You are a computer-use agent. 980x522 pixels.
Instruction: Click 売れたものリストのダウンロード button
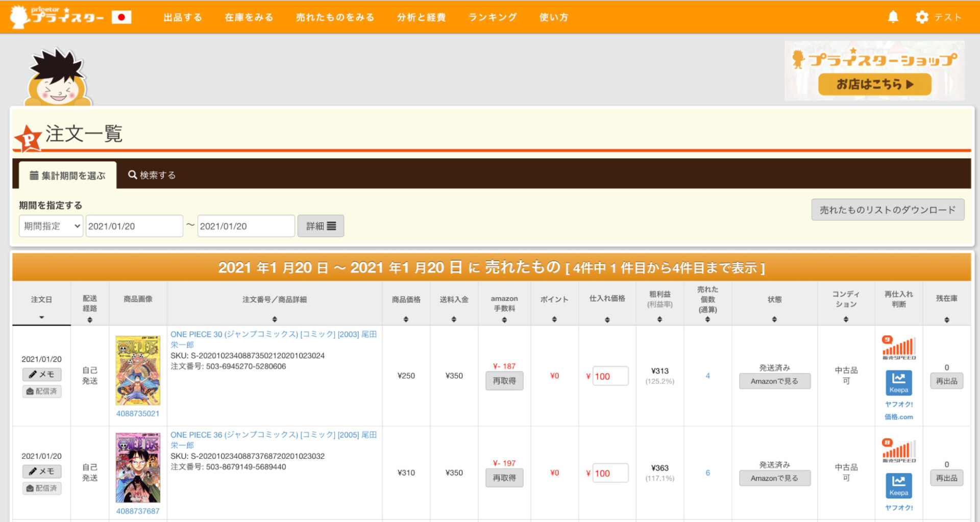pyautogui.click(x=888, y=210)
